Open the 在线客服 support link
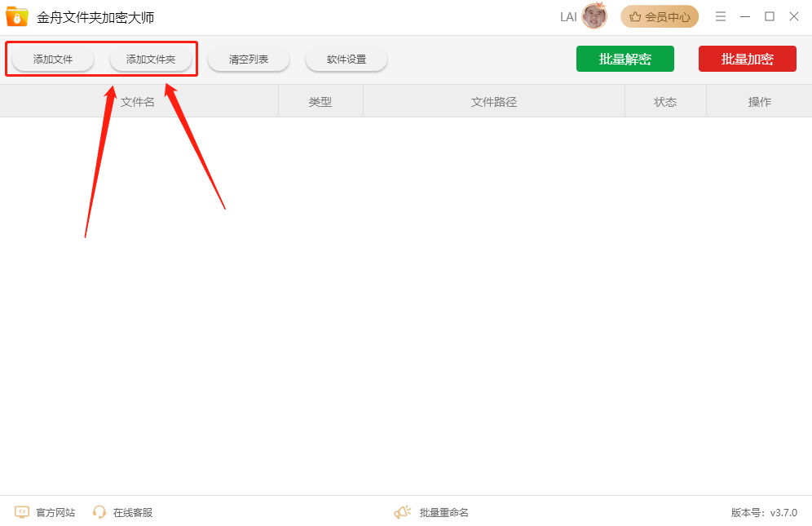The image size is (812, 526). point(133,512)
